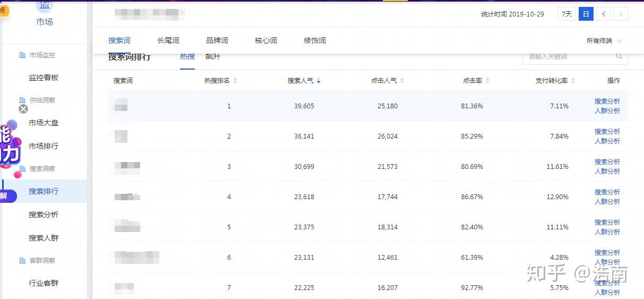
Task: Click the 点击人气 value 12,461
Action: point(388,258)
